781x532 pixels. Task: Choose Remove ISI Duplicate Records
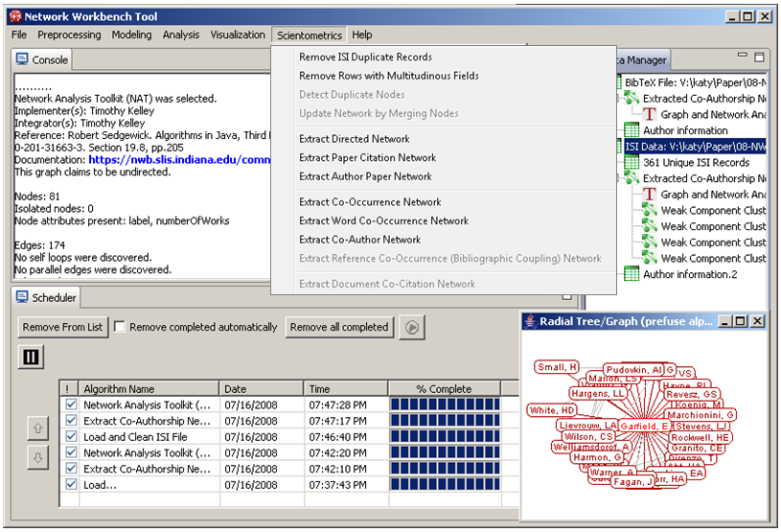(366, 57)
